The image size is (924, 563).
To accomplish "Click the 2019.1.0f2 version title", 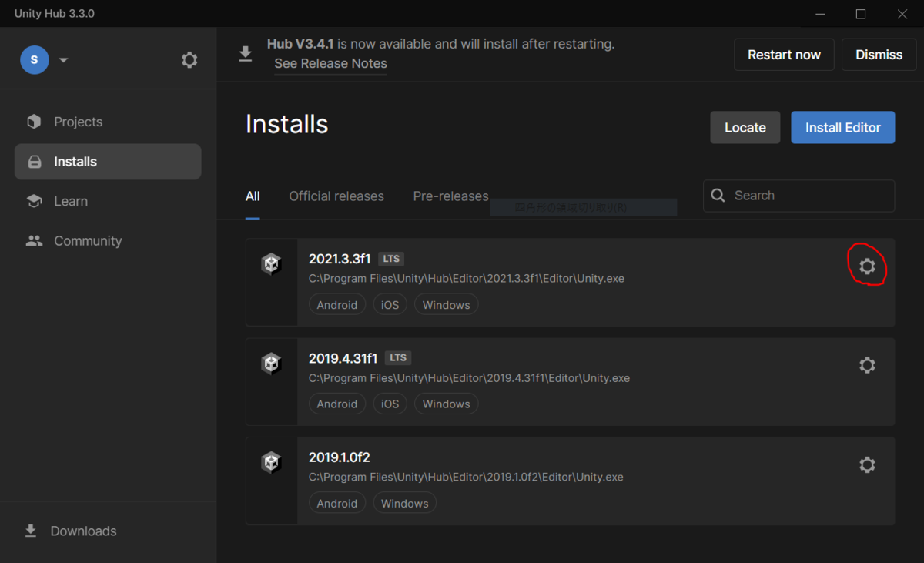I will click(x=340, y=457).
